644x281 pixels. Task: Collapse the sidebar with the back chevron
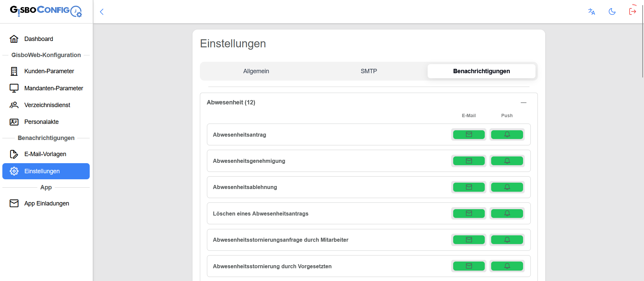[x=102, y=12]
